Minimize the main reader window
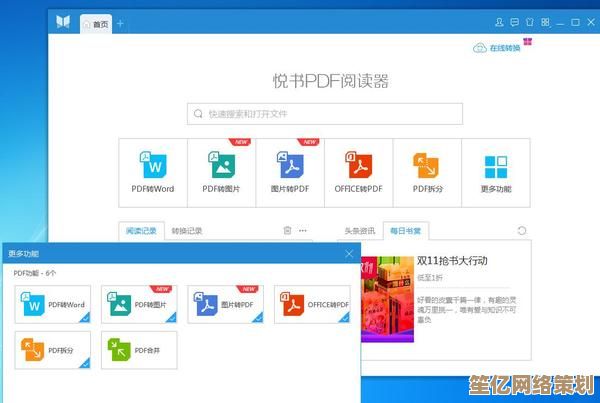Image resolution: width=600 pixels, height=403 pixels. click(560, 23)
